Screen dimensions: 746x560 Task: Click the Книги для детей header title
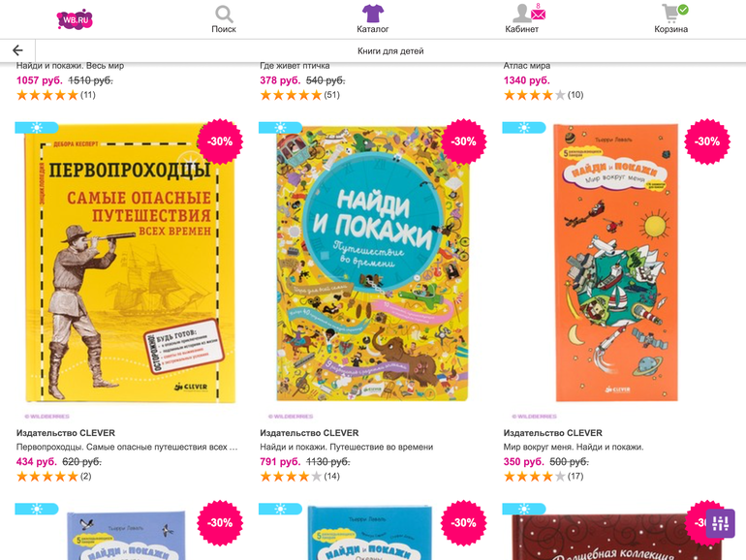coord(390,51)
